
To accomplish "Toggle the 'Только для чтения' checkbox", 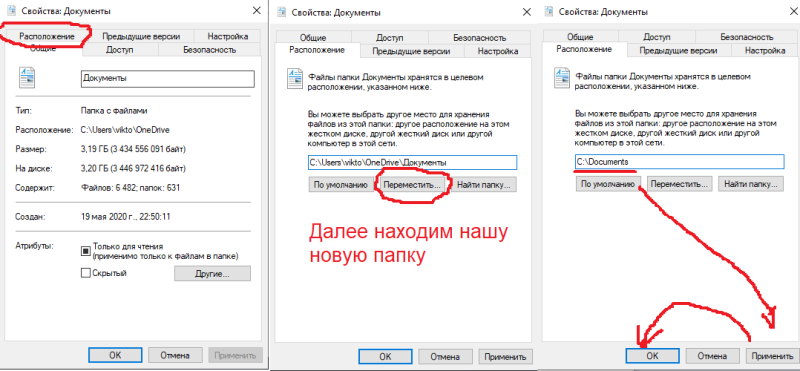I will point(86,251).
